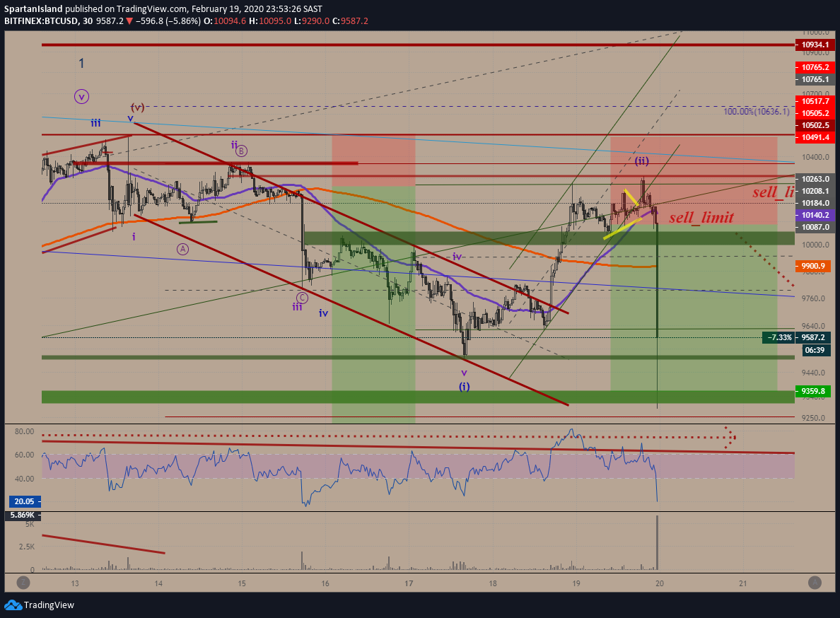Click the RSI 40.00 scale label
Viewport: 840px width, 618px height.
pos(25,479)
